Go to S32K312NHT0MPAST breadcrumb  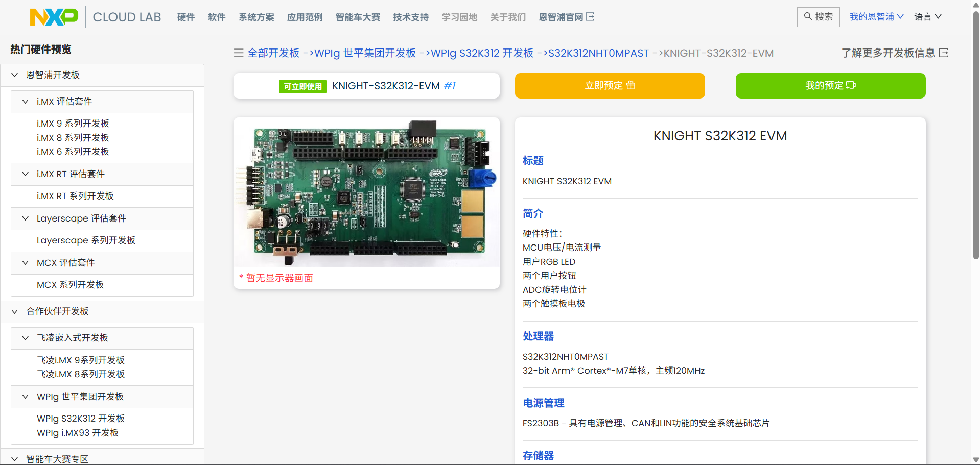coord(599,53)
